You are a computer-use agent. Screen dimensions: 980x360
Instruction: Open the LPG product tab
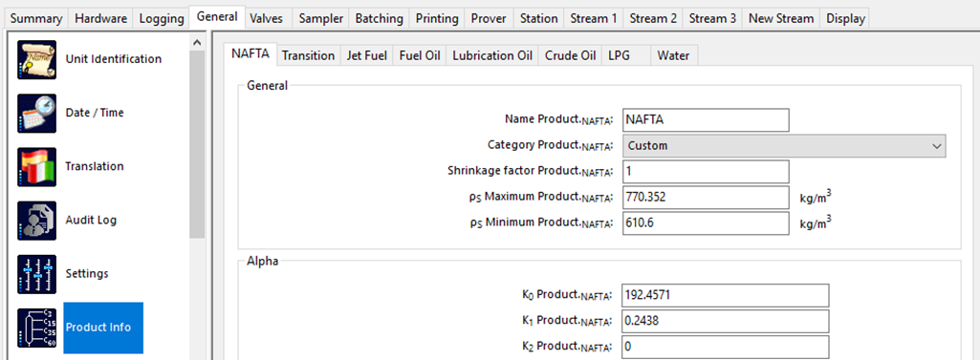pyautogui.click(x=626, y=55)
